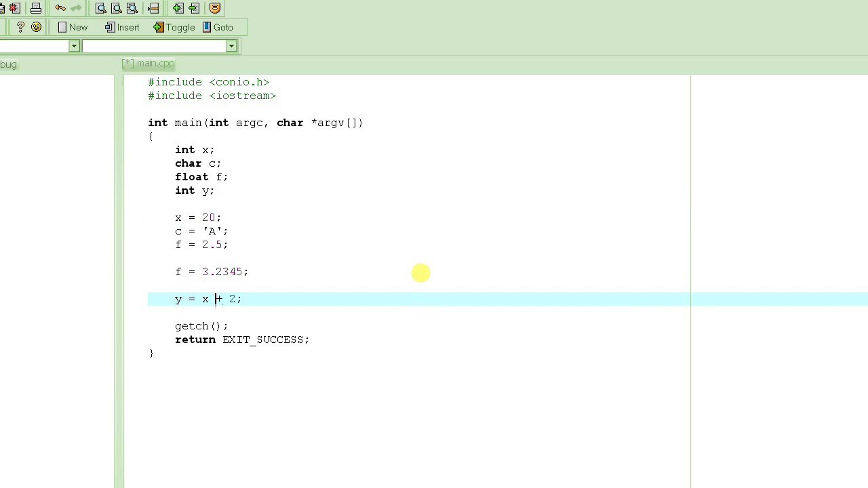Click the Insert toolbar button
The image size is (868, 488).
[122, 27]
